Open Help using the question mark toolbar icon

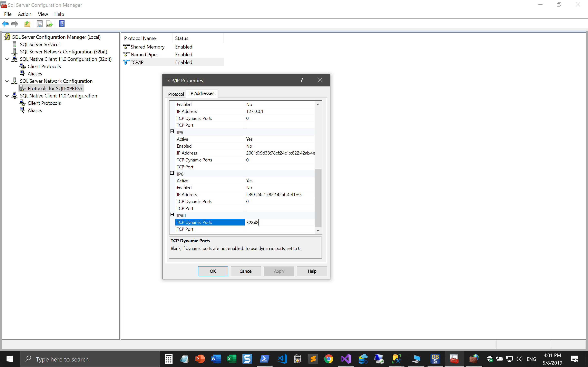62,23
